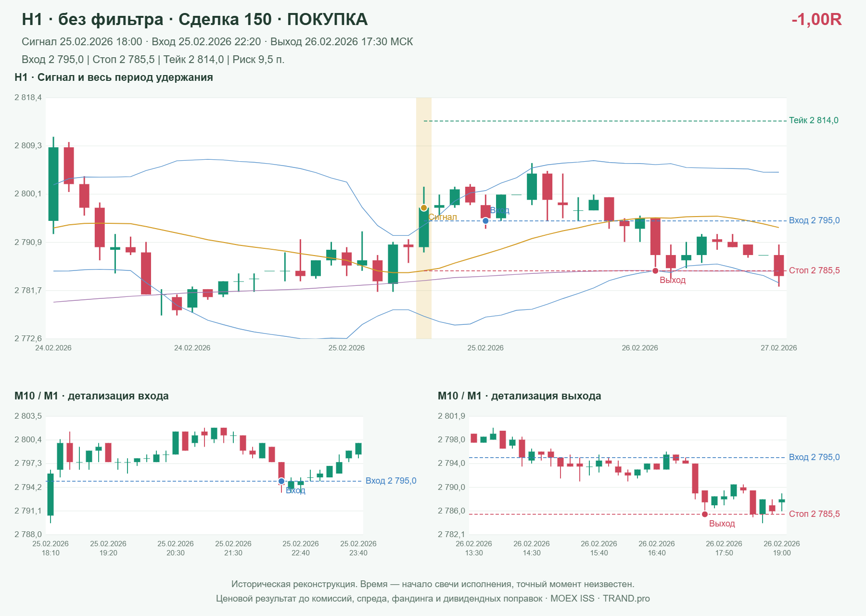Click the 'Стоп 2 785,5' label on H1 chart
Viewport: 866px width, 616px height.
click(814, 270)
